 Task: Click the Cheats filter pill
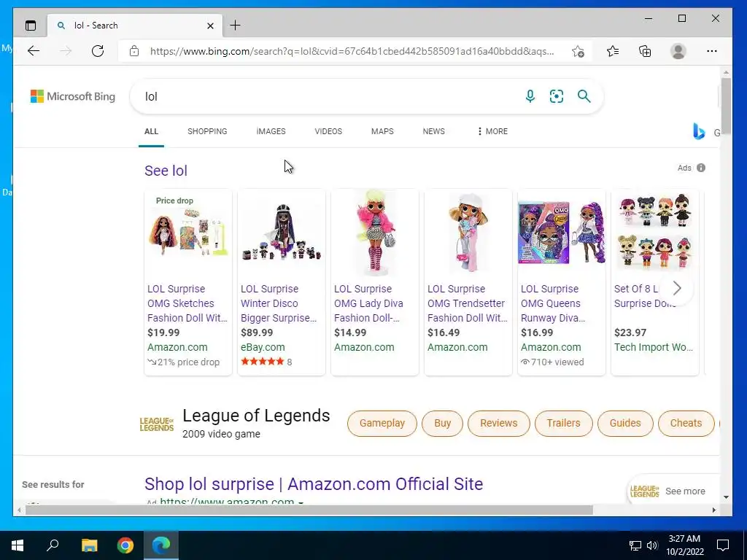pyautogui.click(x=686, y=424)
